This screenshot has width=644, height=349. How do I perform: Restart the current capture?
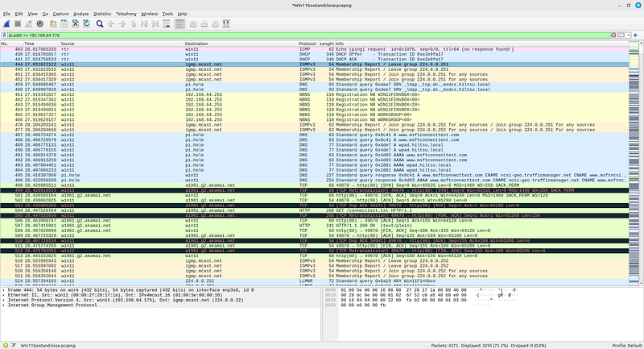(29, 24)
